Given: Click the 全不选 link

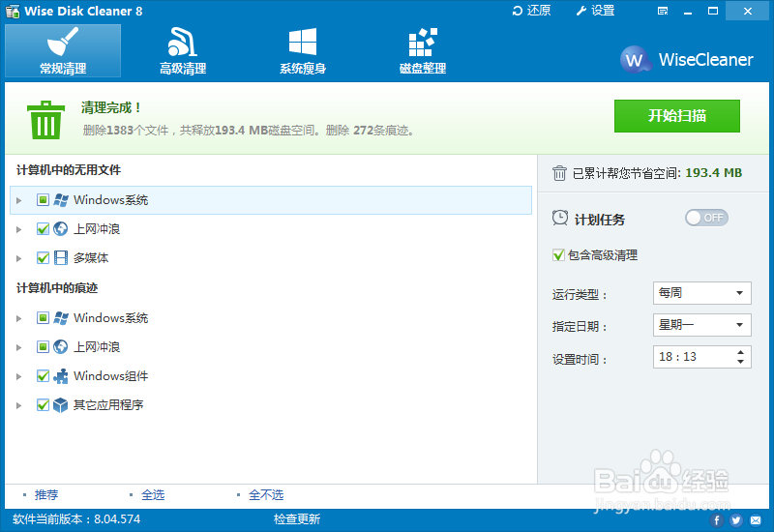Looking at the screenshot, I should (266, 494).
